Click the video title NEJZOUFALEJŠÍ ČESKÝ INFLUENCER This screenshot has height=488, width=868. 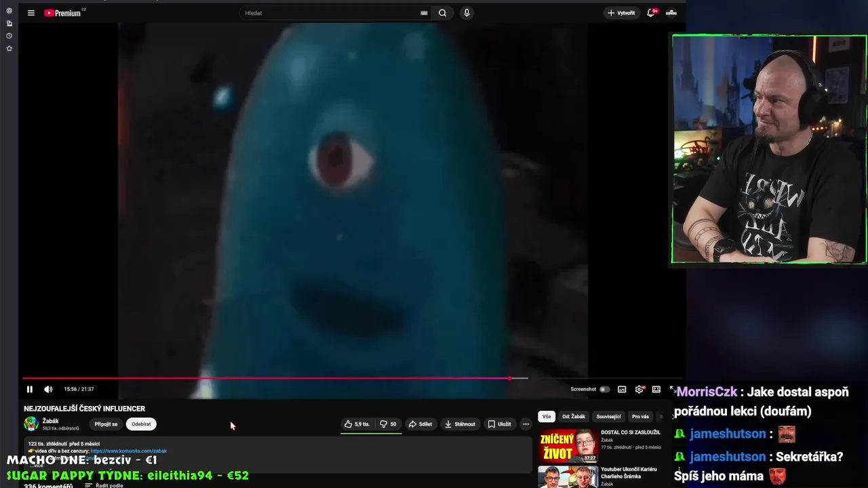tap(85, 409)
